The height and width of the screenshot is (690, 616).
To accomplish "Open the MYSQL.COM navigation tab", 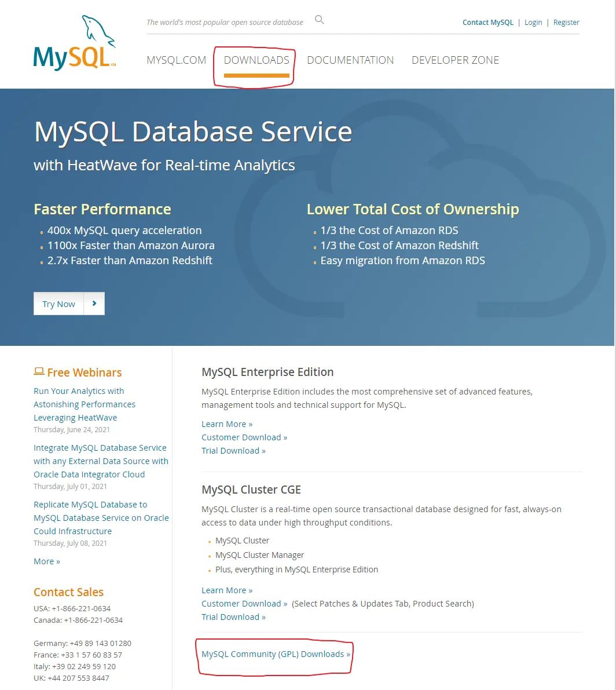I will point(177,60).
